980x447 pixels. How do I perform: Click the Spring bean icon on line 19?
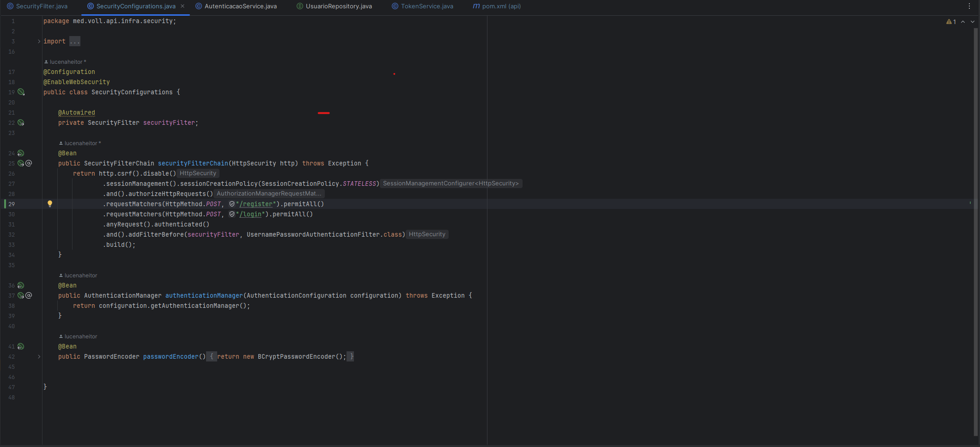21,92
